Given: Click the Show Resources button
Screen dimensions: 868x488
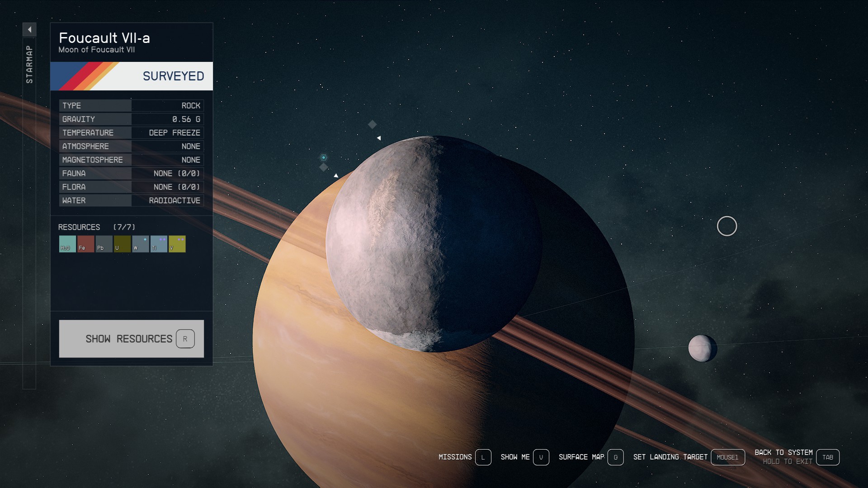Looking at the screenshot, I should tap(131, 339).
